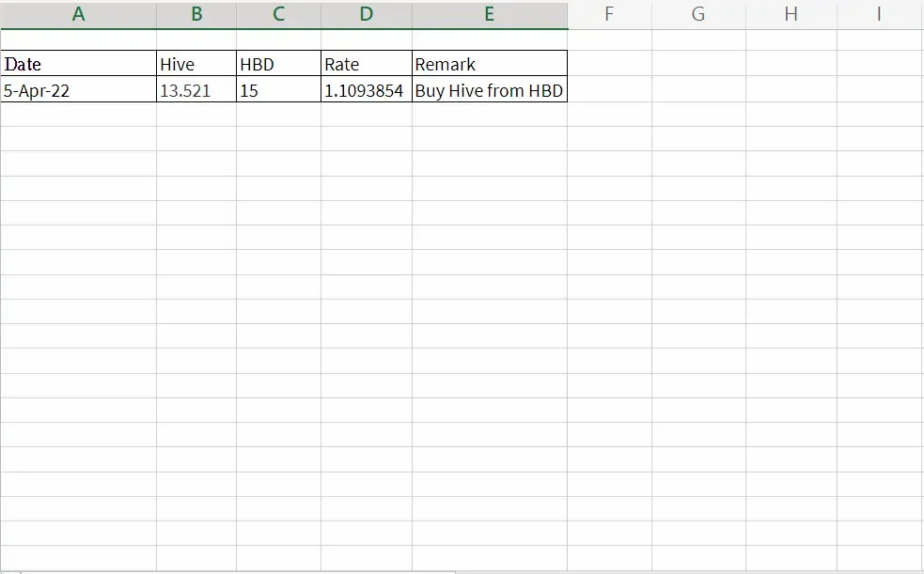Select column F header
Viewport: 924px width, 574px height.
coord(609,14)
